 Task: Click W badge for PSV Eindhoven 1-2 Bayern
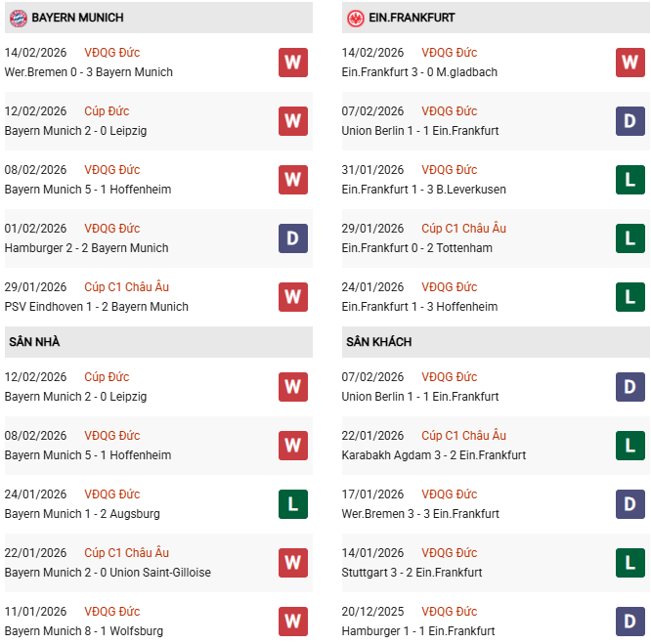click(x=292, y=297)
